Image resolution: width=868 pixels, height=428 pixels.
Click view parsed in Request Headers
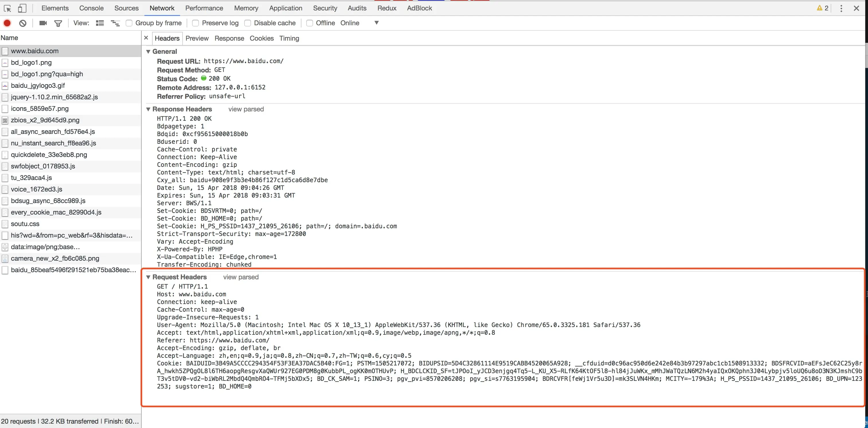[x=240, y=277]
